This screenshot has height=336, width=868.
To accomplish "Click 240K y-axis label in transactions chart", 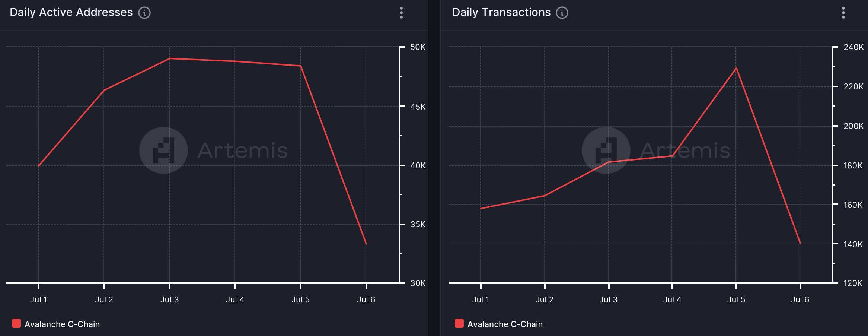I will coord(853,47).
